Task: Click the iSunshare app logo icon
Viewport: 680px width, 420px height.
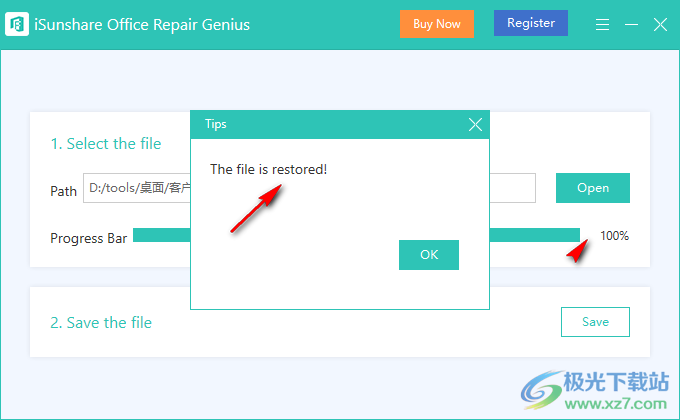Action: pos(17,24)
